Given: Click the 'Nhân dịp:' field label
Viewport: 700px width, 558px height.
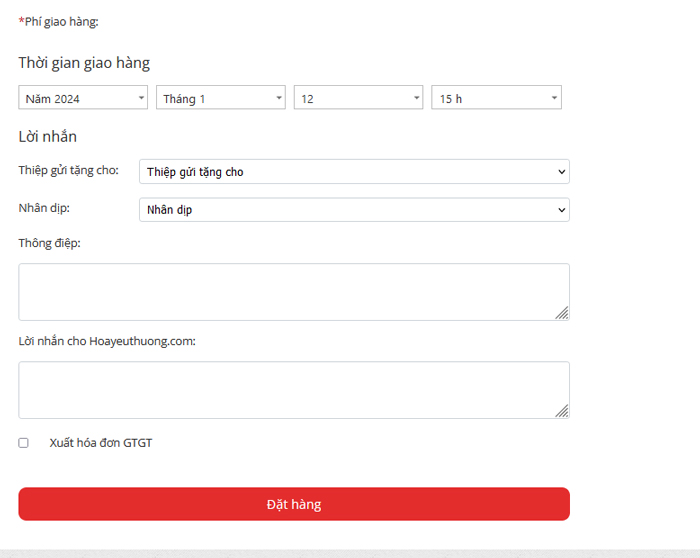Looking at the screenshot, I should click(44, 208).
